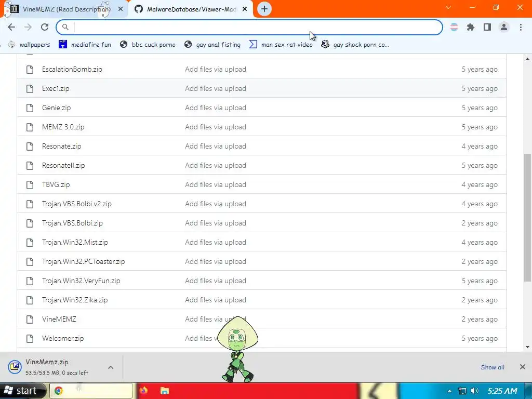This screenshot has width=532, height=399.
Task: Open the network icon in system tray
Action: click(x=462, y=391)
